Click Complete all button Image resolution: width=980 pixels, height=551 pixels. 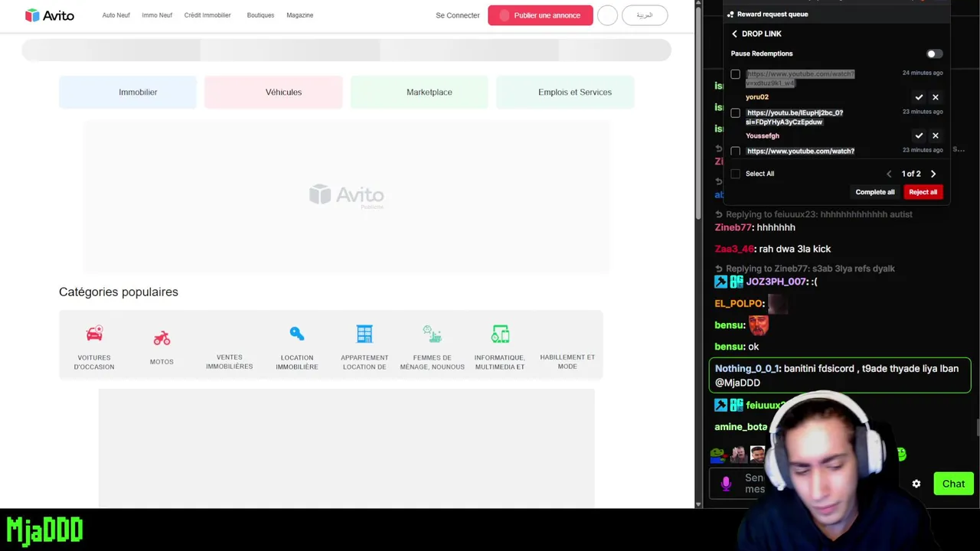pos(875,192)
